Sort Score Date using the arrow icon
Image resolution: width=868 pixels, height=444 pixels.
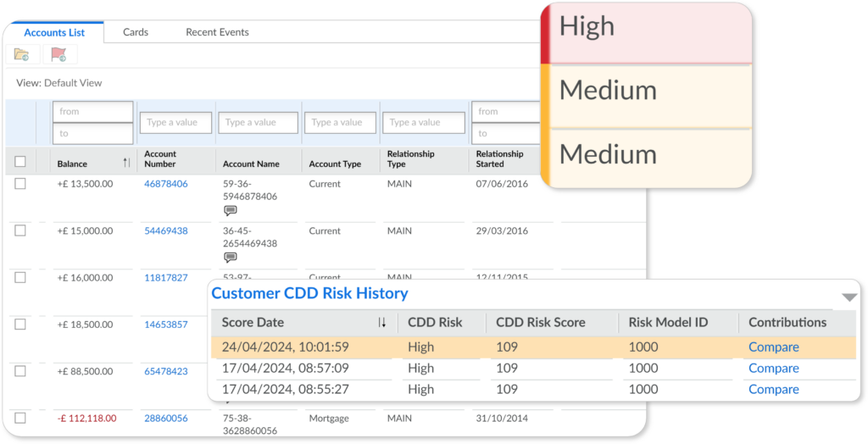(x=381, y=323)
